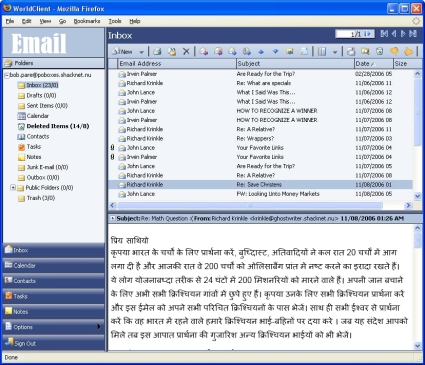425x365 pixels.
Task: Sort messages by the Subject column
Action: click(295, 63)
